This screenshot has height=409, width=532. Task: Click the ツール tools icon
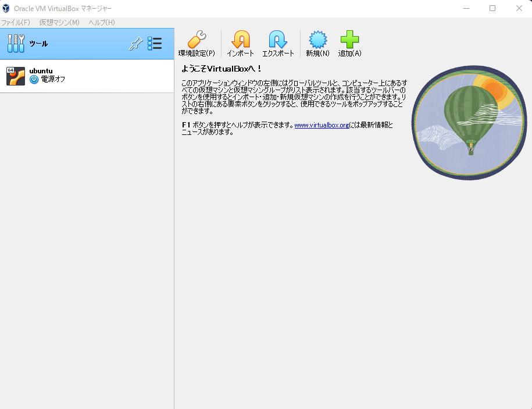click(16, 44)
